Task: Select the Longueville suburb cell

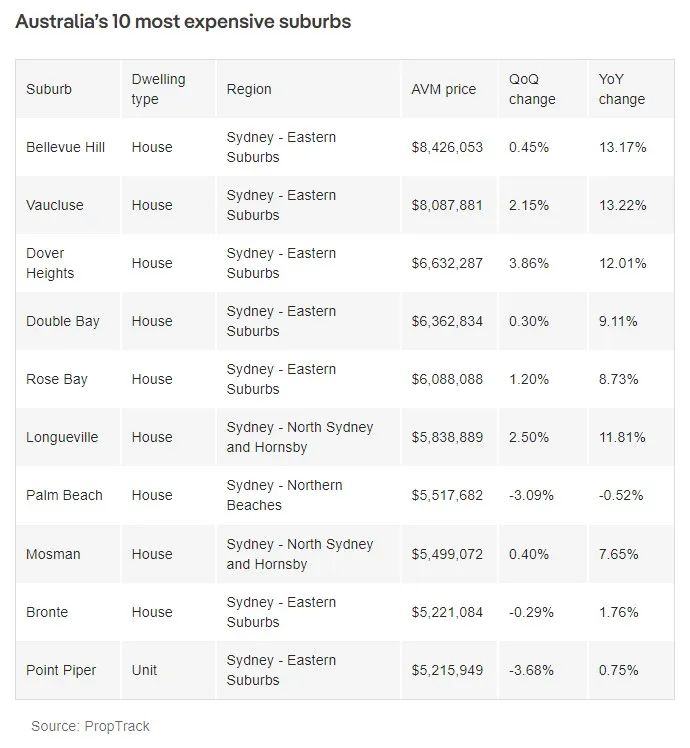Action: coord(62,437)
